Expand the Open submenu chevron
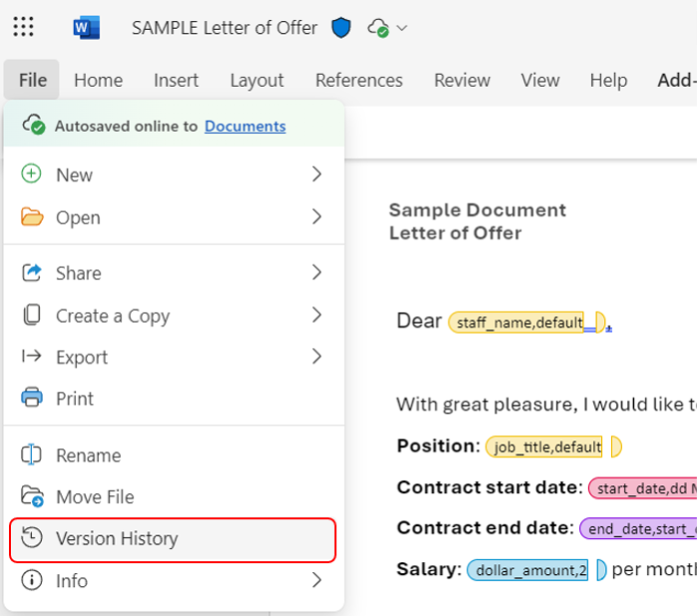Viewport: 697px width, 616px height. [316, 217]
